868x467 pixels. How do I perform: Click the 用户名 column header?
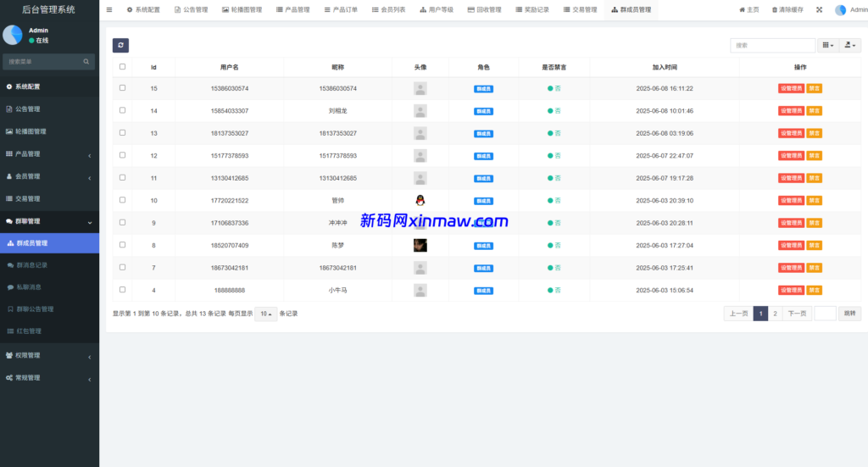click(x=229, y=67)
